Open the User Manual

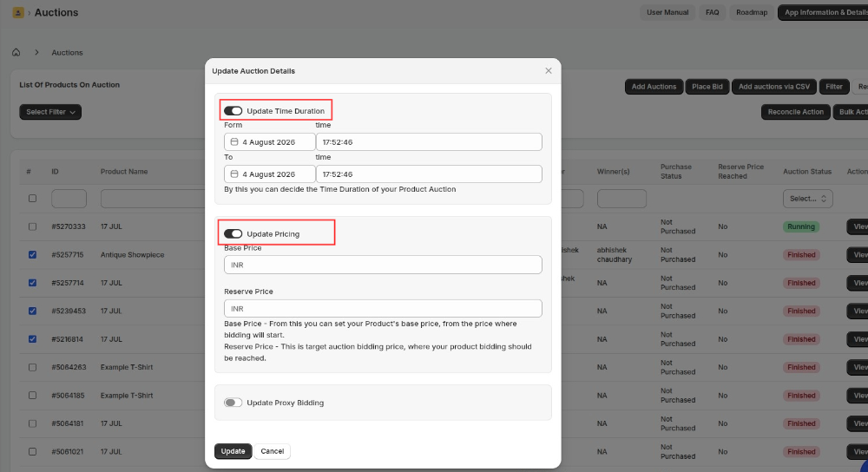tap(667, 12)
